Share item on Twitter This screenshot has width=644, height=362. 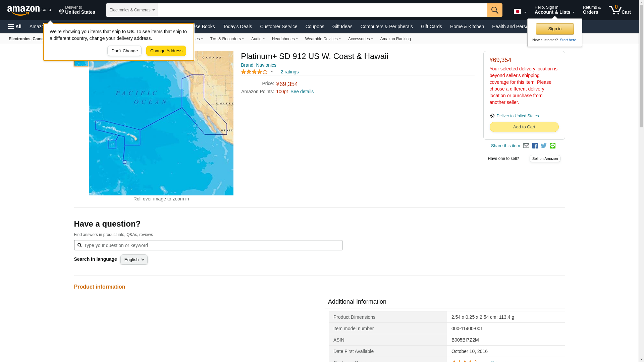pyautogui.click(x=544, y=146)
